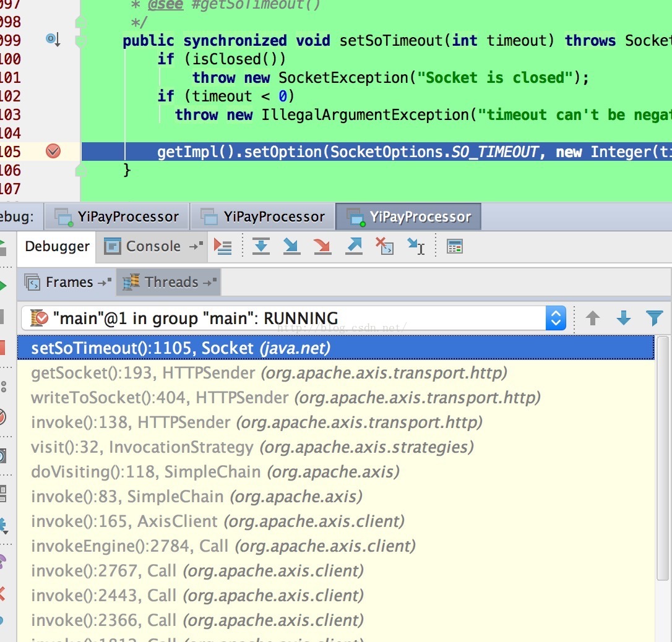Open the Debugger tab
The image size is (672, 642).
(57, 247)
